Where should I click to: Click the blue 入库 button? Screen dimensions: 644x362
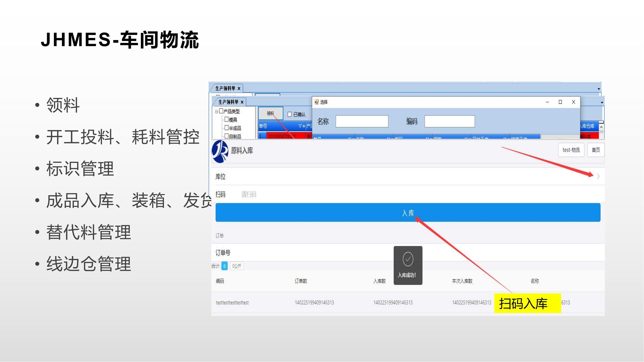coord(408,213)
